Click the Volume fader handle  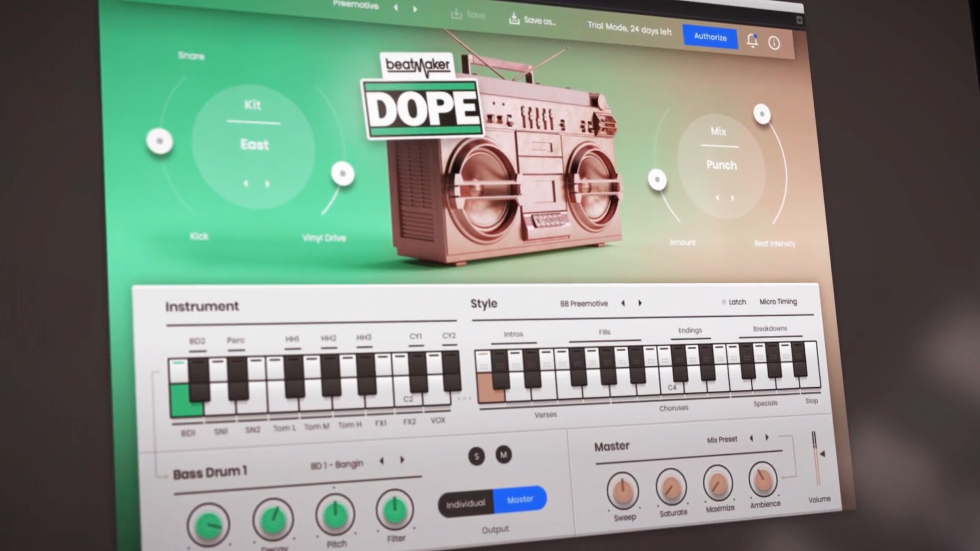coord(822,454)
